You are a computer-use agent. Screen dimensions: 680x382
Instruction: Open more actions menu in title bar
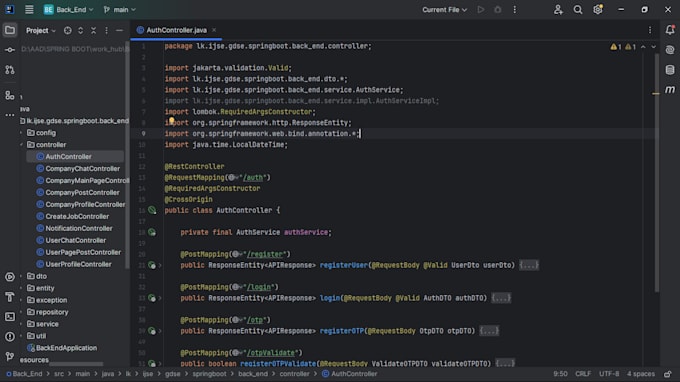click(x=514, y=10)
